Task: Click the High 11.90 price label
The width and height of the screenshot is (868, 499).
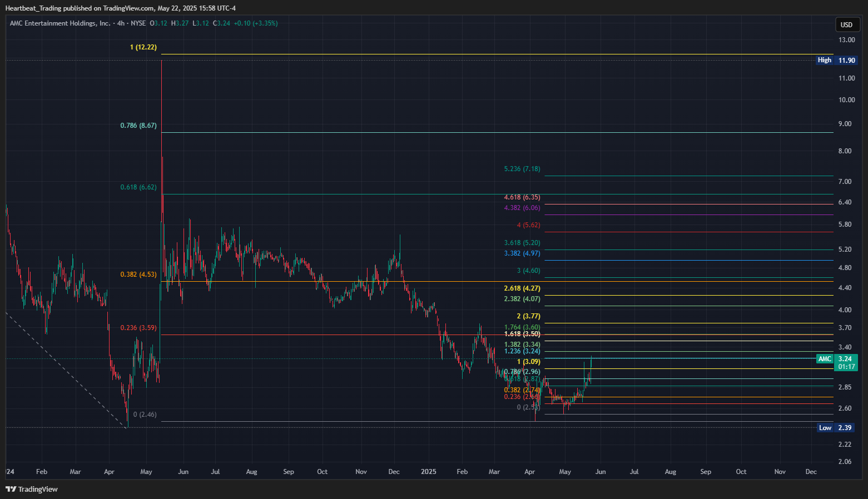Action: (x=836, y=60)
